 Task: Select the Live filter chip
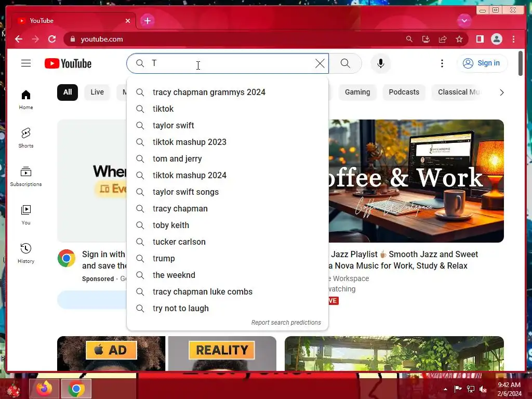97,92
